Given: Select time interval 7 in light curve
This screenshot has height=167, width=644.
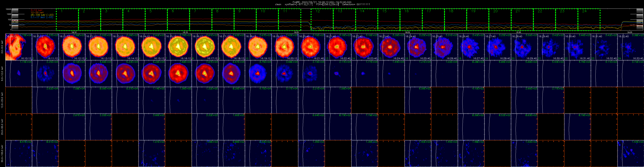Looking at the screenshot, I should point(201,20).
